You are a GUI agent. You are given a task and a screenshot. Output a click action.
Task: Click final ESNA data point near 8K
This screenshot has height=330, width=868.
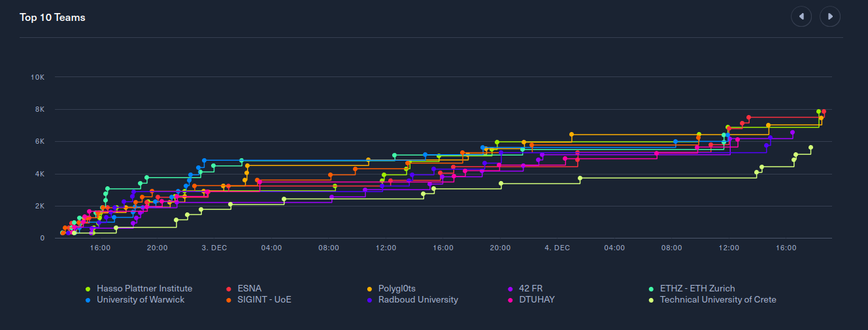click(x=824, y=112)
